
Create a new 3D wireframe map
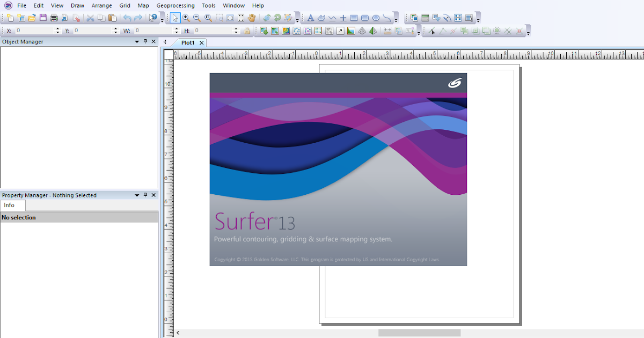coord(362,31)
